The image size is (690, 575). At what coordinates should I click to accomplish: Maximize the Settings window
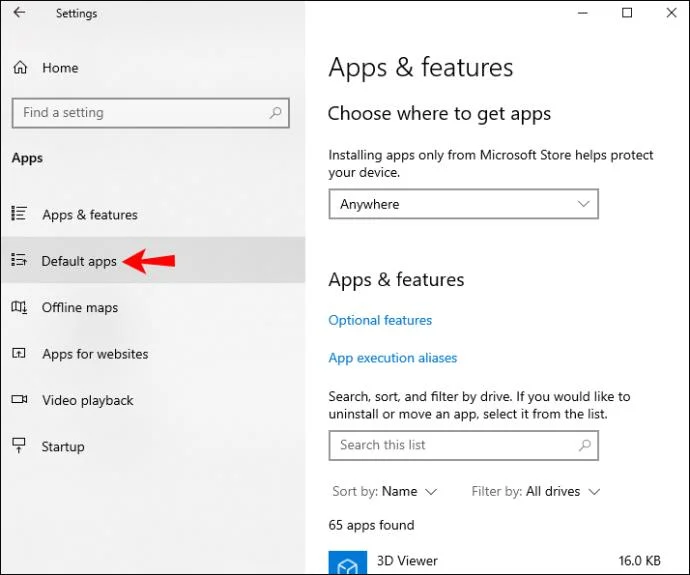pos(627,13)
